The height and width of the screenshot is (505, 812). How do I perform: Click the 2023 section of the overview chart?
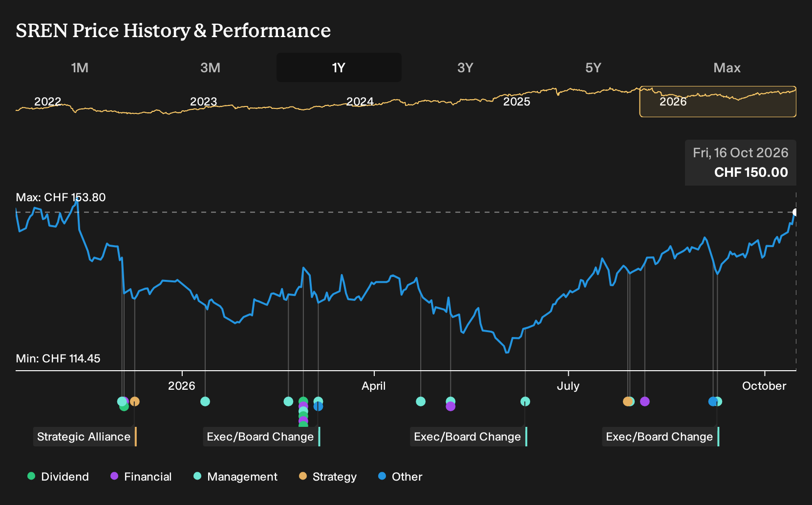203,102
